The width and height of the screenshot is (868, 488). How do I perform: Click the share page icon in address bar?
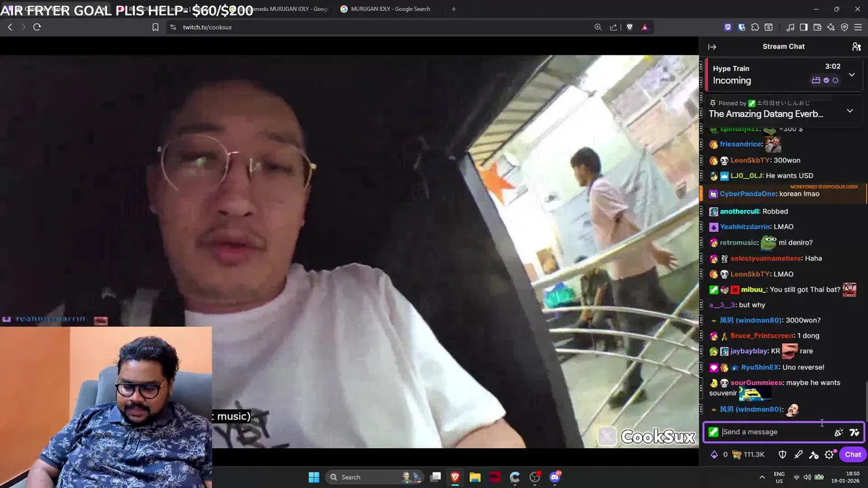[x=614, y=27]
